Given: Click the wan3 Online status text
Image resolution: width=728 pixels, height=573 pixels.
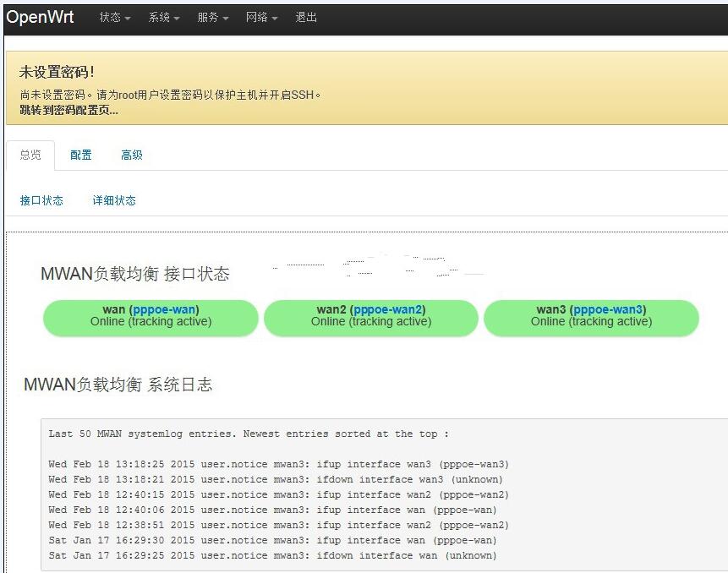Looking at the screenshot, I should [591, 322].
